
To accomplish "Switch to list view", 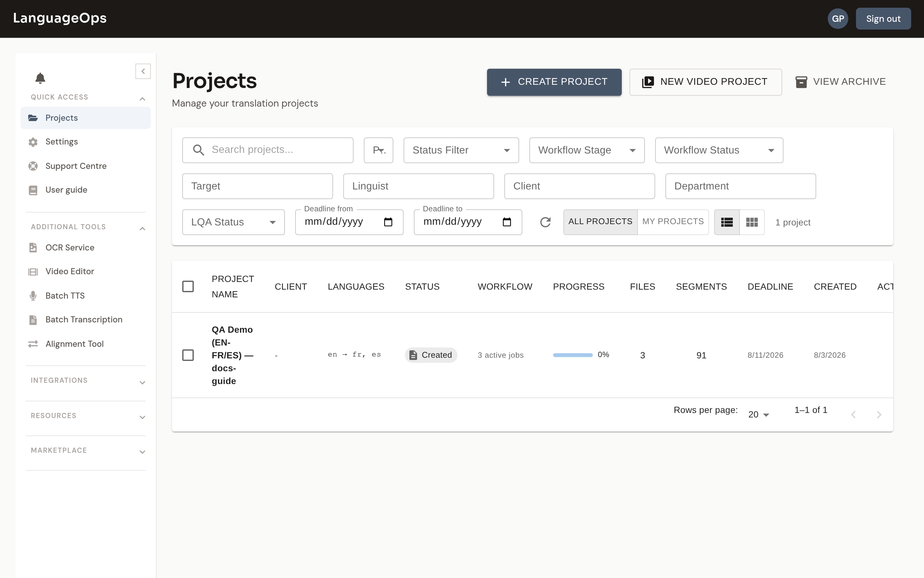I will coord(727,222).
